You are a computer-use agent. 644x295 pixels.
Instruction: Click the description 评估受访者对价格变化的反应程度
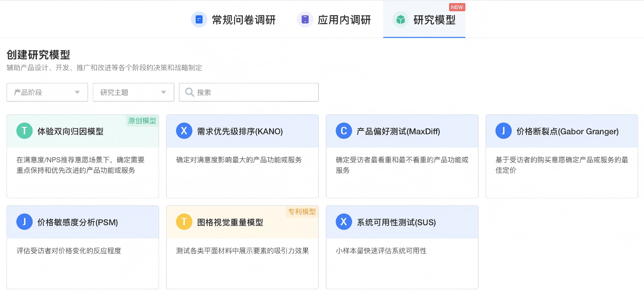coord(69,251)
